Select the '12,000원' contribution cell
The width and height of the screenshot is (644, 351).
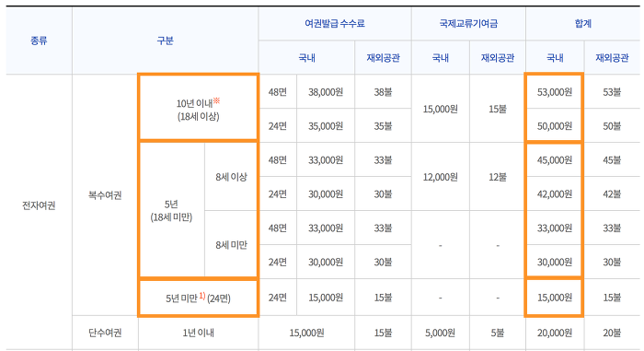click(x=441, y=177)
